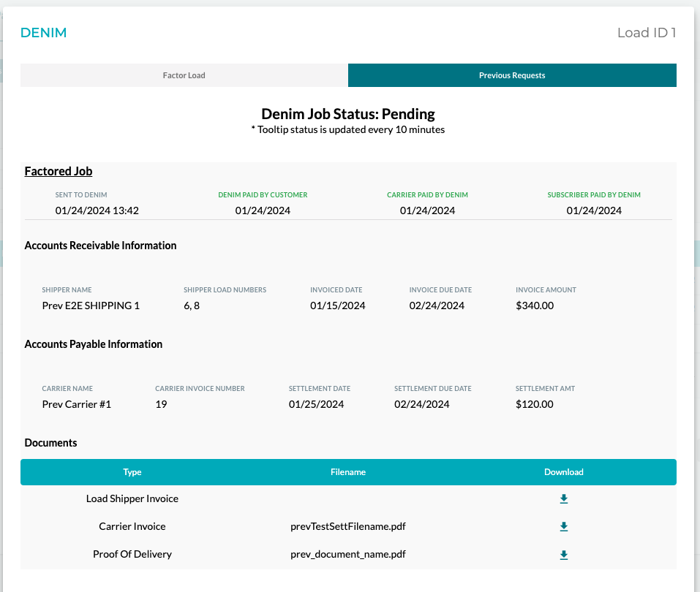Click the Carrier Invoice type cell
This screenshot has width=700, height=592.
coord(132,526)
